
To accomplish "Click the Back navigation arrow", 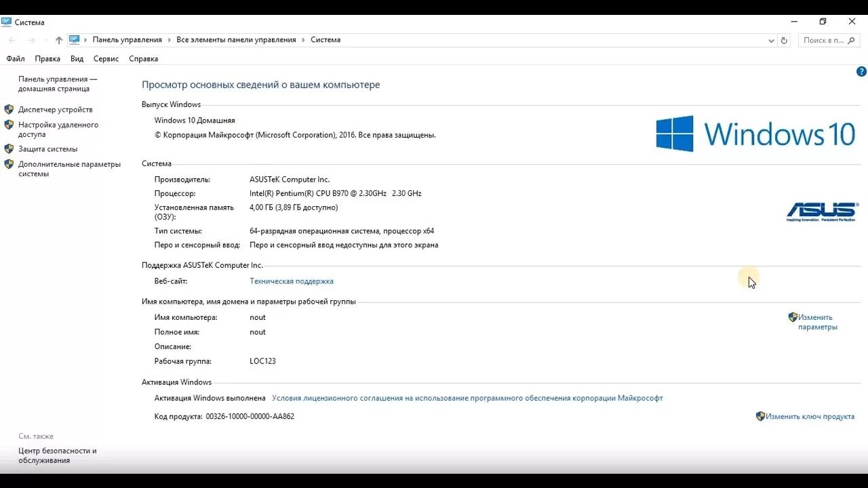I will [12, 40].
